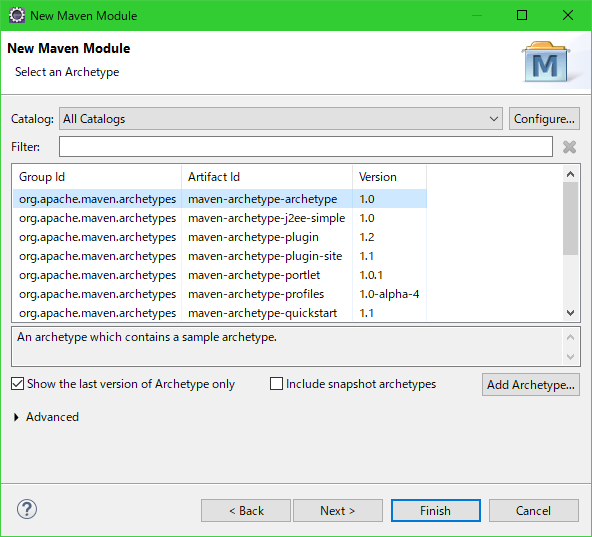Cancel the New Maven Module dialog
Screen dimensions: 592x537
click(x=533, y=511)
